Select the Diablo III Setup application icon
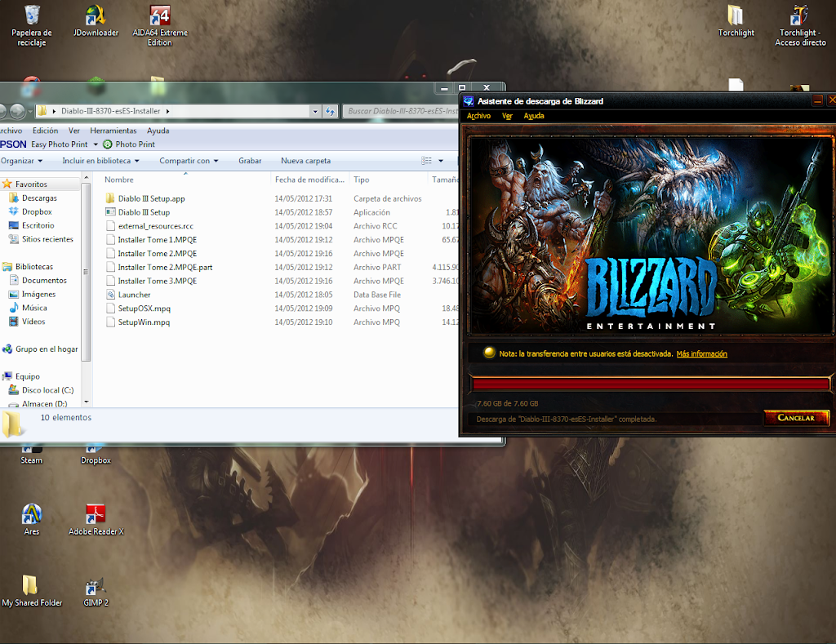The width and height of the screenshot is (836, 644). (110, 212)
